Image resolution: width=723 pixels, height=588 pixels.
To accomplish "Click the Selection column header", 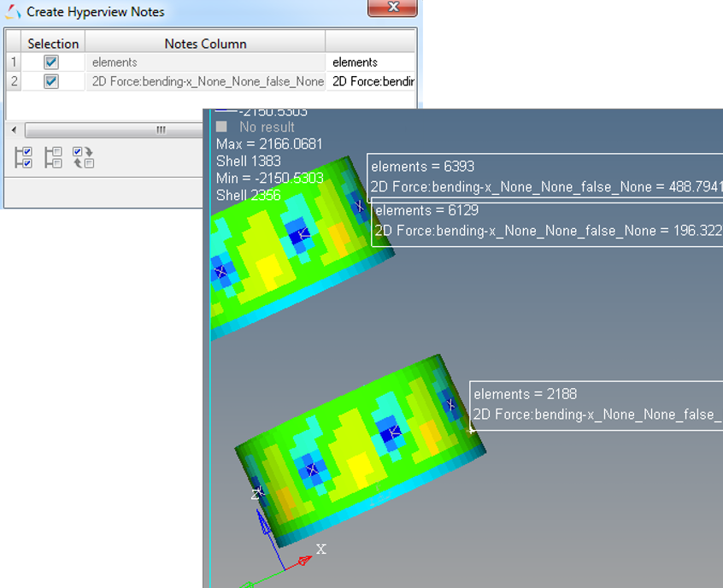I will (53, 44).
